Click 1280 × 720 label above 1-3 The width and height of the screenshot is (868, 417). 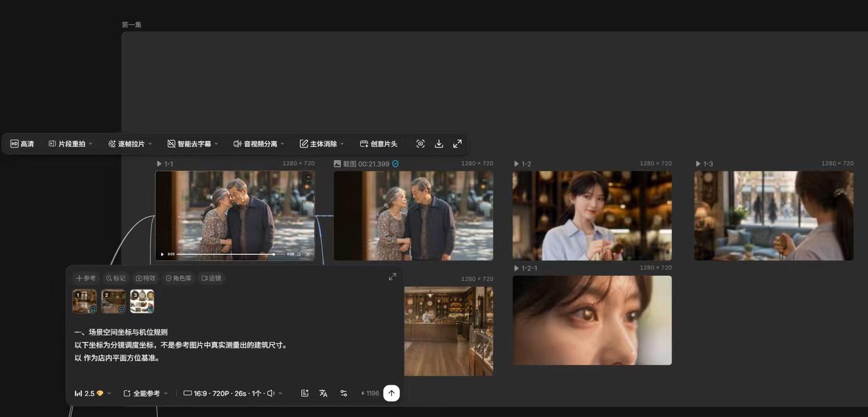coord(837,163)
